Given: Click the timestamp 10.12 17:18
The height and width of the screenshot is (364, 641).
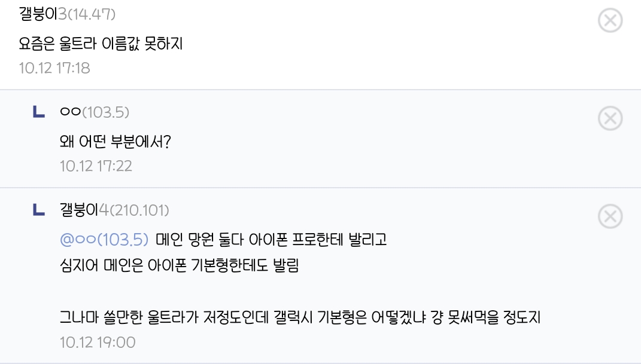Looking at the screenshot, I should coord(54,68).
